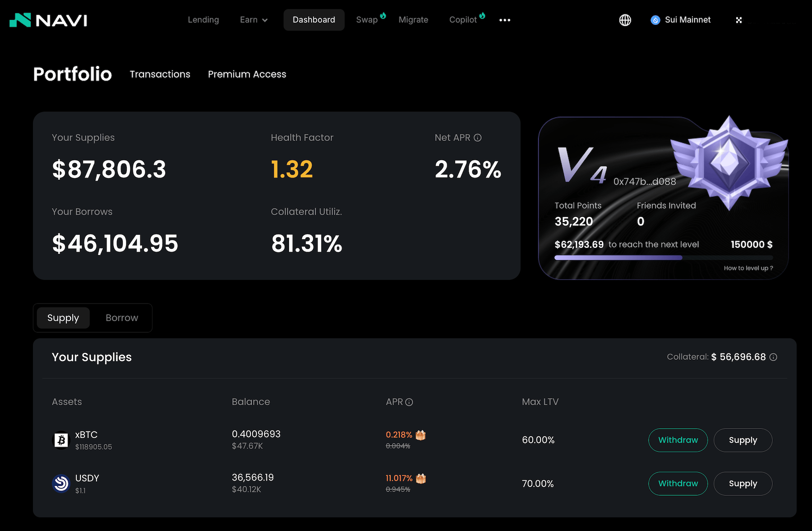The image size is (812, 531).
Task: Click the $46,104.95 borrows total
Action: [x=115, y=244]
